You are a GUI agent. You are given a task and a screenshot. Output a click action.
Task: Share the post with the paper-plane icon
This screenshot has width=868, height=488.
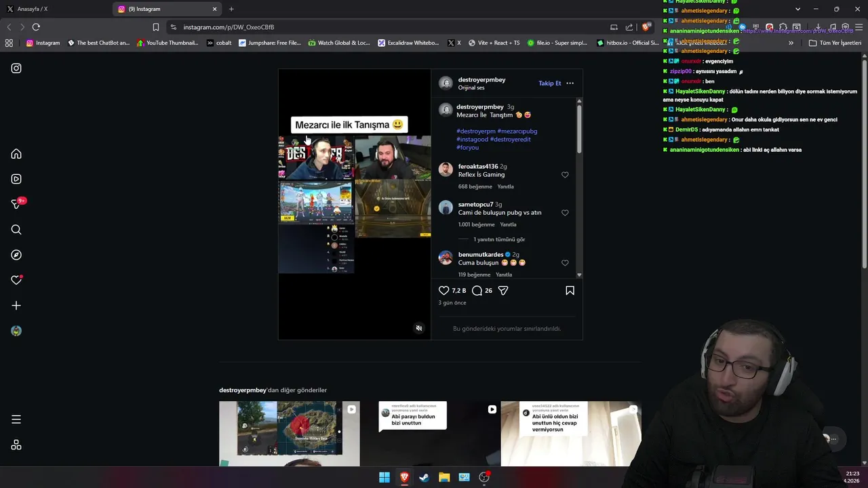[503, 290]
